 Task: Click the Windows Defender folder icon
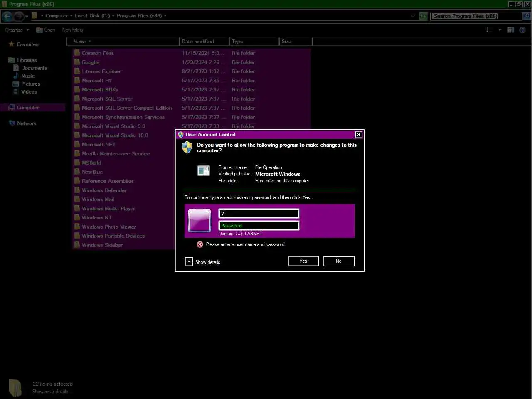pyautogui.click(x=77, y=190)
